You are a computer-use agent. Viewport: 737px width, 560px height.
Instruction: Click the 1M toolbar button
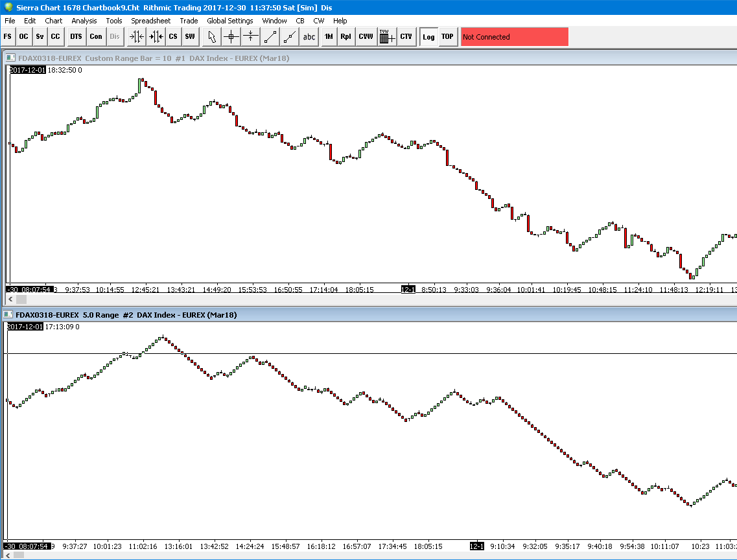[329, 37]
